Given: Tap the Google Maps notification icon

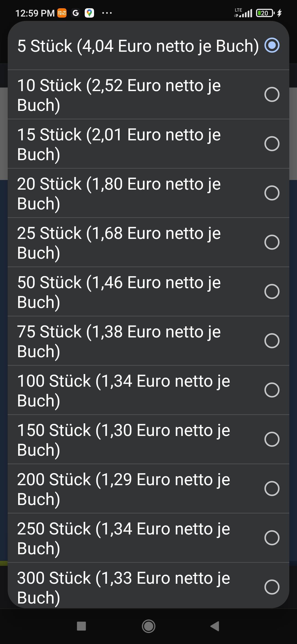Looking at the screenshot, I should (89, 13).
